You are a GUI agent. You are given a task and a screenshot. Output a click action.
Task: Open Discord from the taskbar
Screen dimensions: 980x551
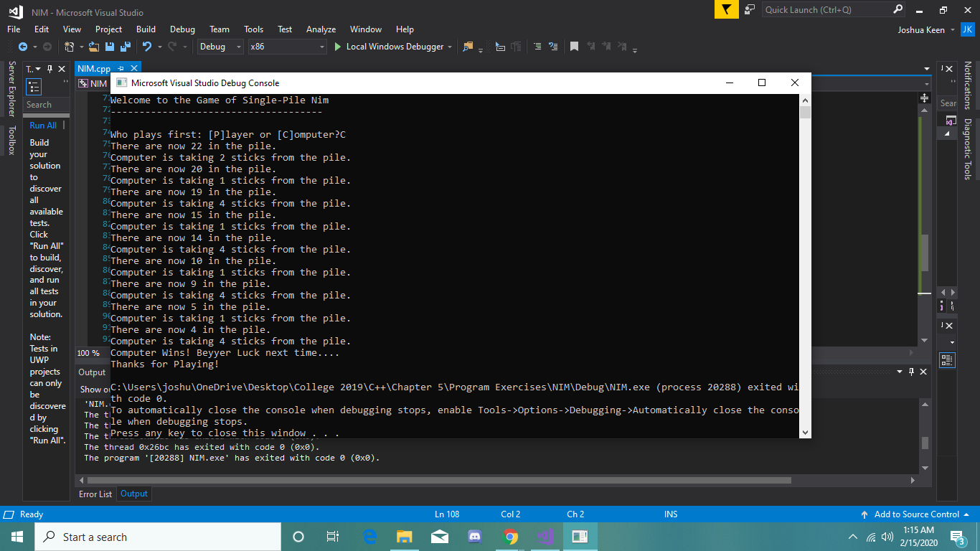coord(475,536)
